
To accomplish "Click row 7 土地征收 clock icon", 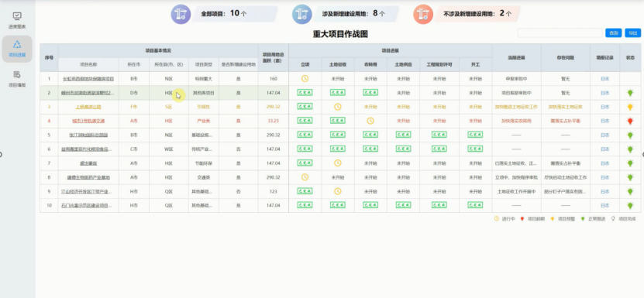I will (338, 163).
